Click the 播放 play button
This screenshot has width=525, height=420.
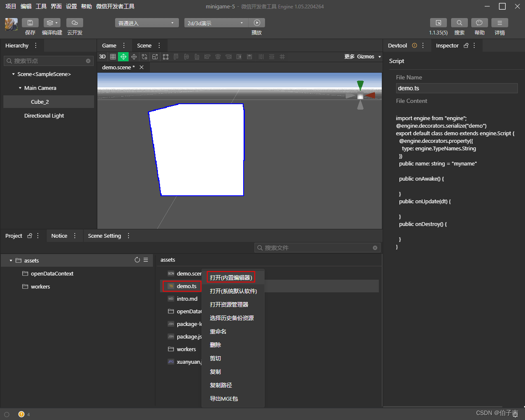point(257,23)
